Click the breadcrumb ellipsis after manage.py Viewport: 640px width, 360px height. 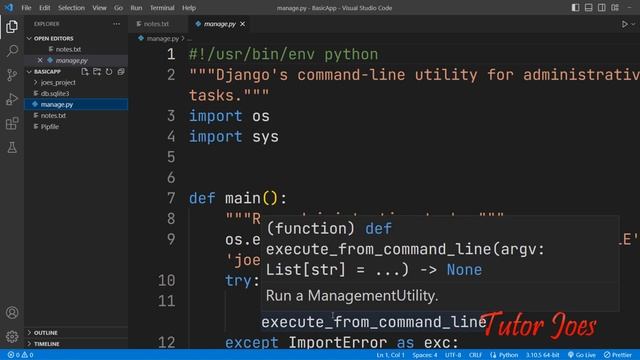pos(190,39)
